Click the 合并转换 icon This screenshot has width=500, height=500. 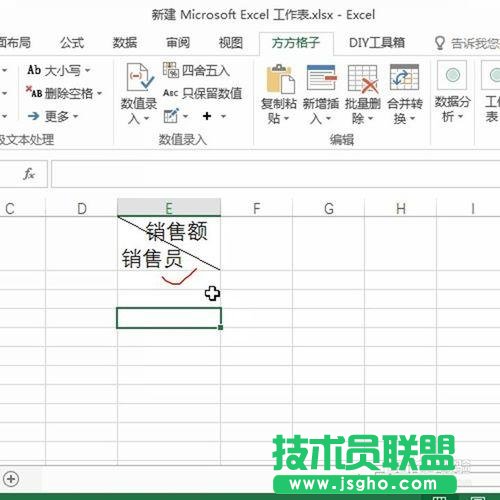[x=404, y=77]
